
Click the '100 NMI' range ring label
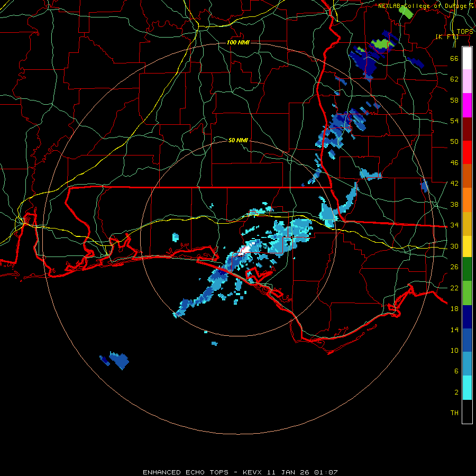pyautogui.click(x=239, y=42)
